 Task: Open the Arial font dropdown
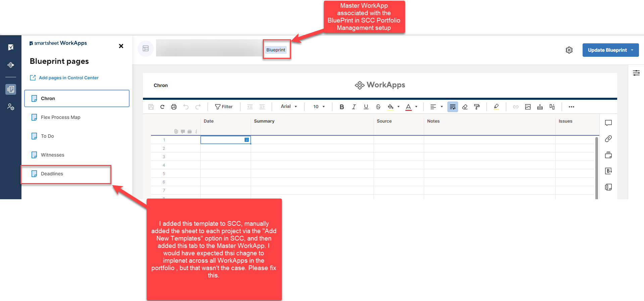pos(289,106)
